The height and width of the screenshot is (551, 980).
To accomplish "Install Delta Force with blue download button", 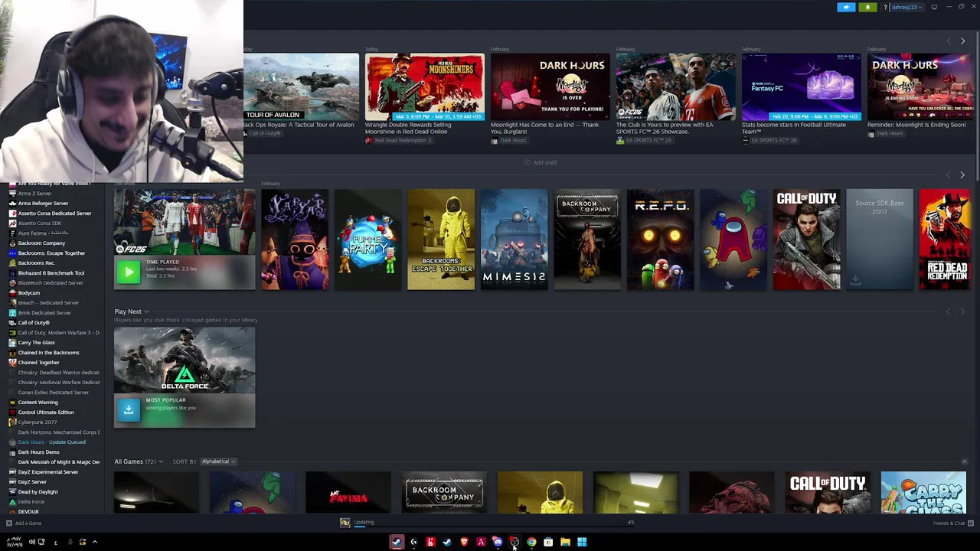I will pyautogui.click(x=129, y=409).
